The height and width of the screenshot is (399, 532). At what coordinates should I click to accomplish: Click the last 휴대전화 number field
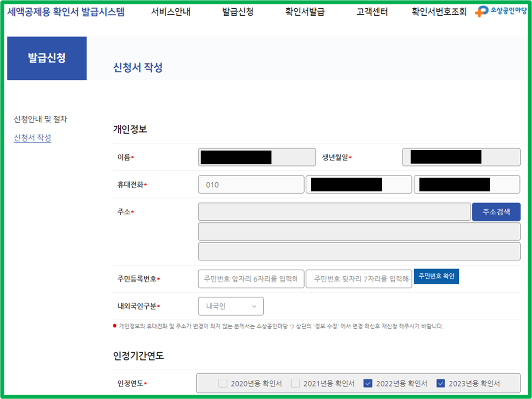pos(467,184)
